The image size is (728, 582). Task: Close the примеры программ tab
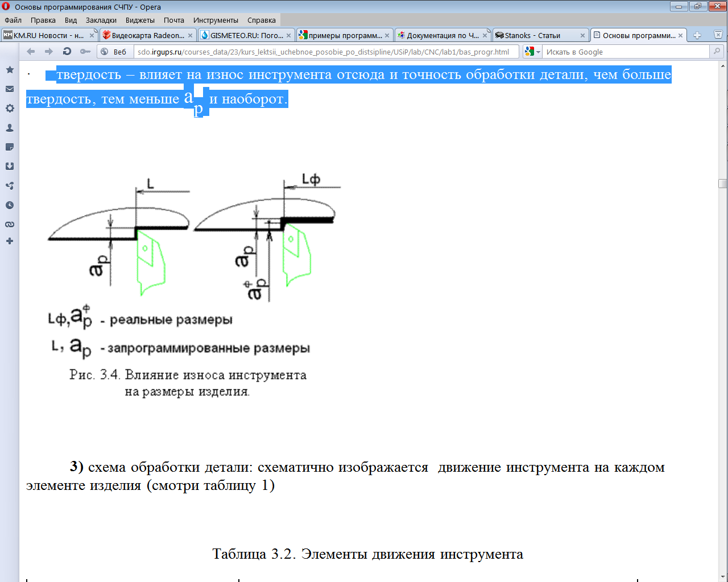[387, 35]
